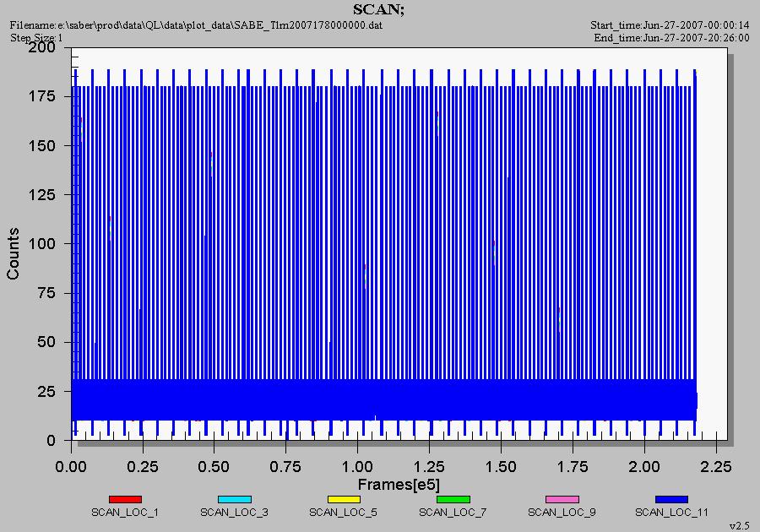This screenshot has width=760, height=532.
Task: Click the 125 y-axis tick value
Action: click(x=42, y=194)
